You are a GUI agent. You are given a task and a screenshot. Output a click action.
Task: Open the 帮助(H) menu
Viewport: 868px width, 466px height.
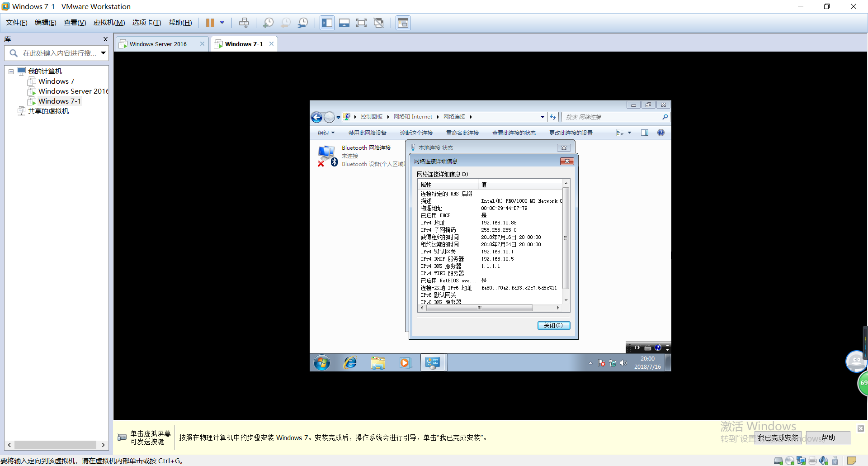coord(180,23)
